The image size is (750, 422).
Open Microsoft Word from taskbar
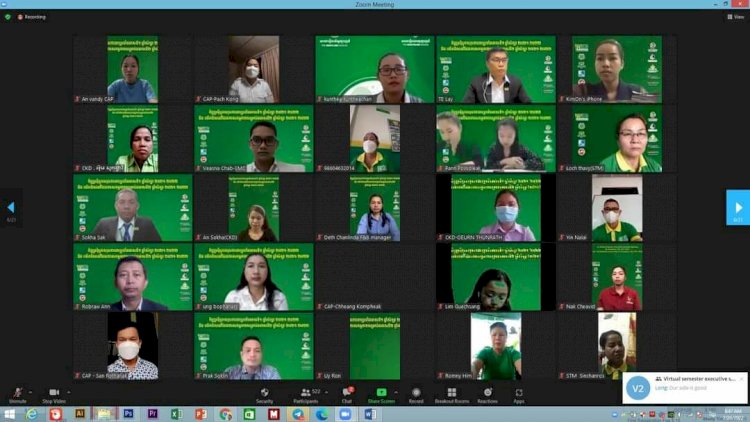(x=370, y=414)
